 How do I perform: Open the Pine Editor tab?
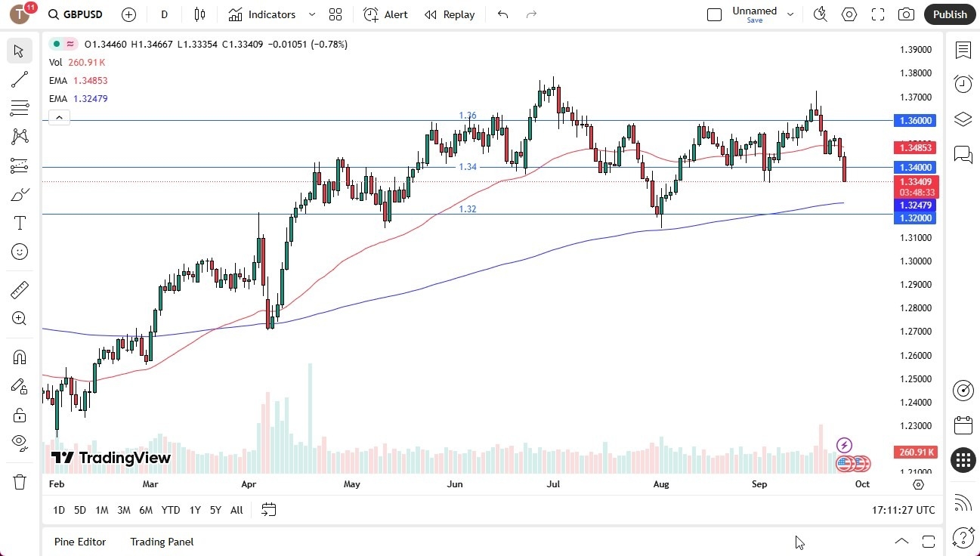(79, 542)
